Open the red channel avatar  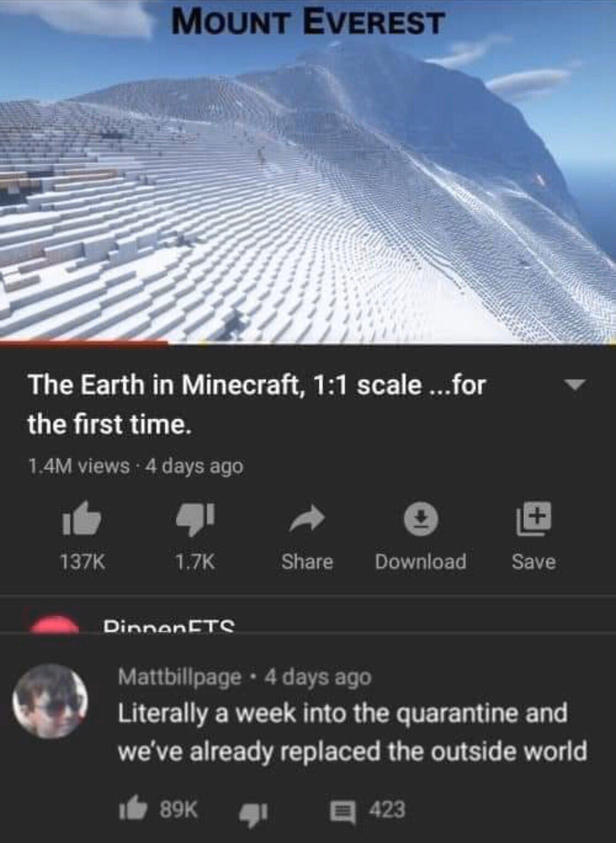[x=55, y=624]
